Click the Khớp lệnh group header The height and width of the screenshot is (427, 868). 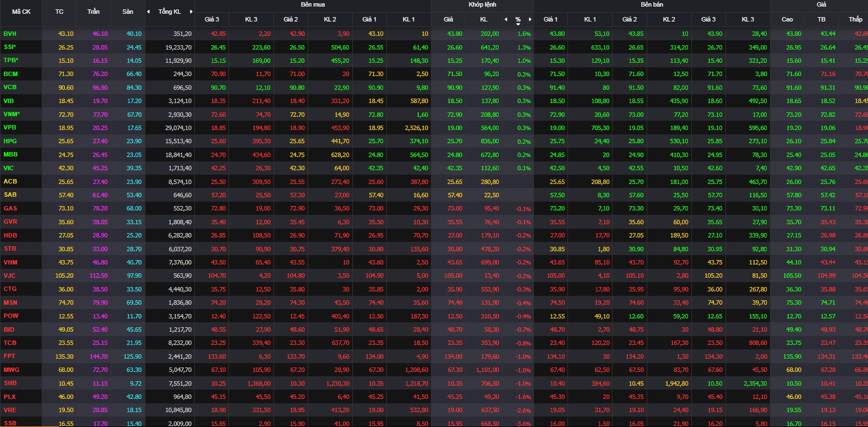[x=482, y=4]
